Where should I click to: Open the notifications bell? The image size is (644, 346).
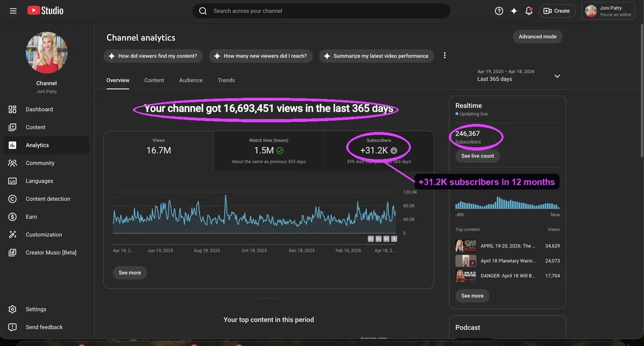(529, 11)
